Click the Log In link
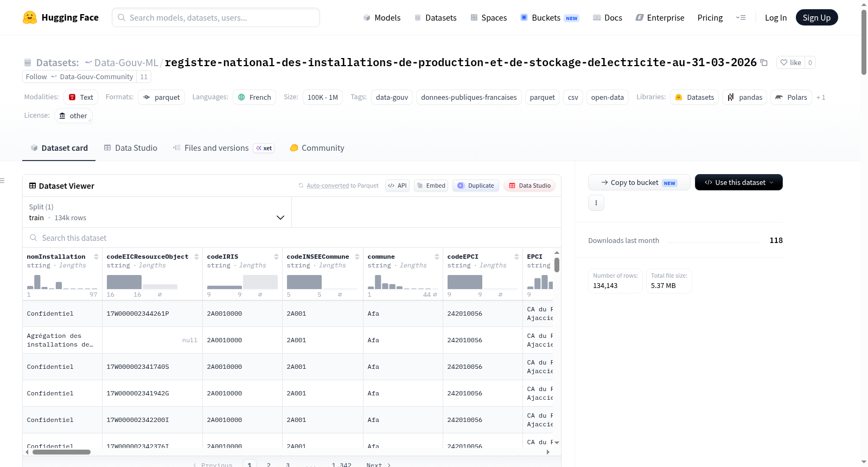The width and height of the screenshot is (868, 467). click(776, 17)
